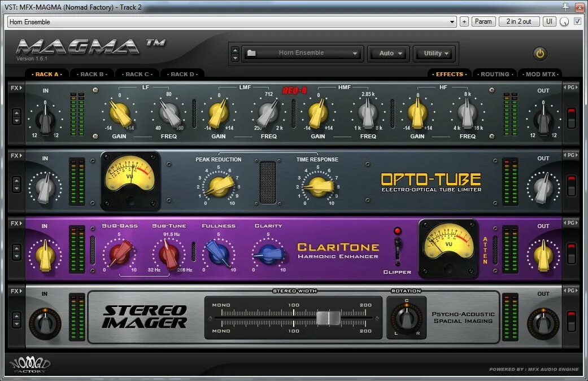Click the ClariTone IN knob
The height and width of the screenshot is (381, 588).
tap(45, 256)
